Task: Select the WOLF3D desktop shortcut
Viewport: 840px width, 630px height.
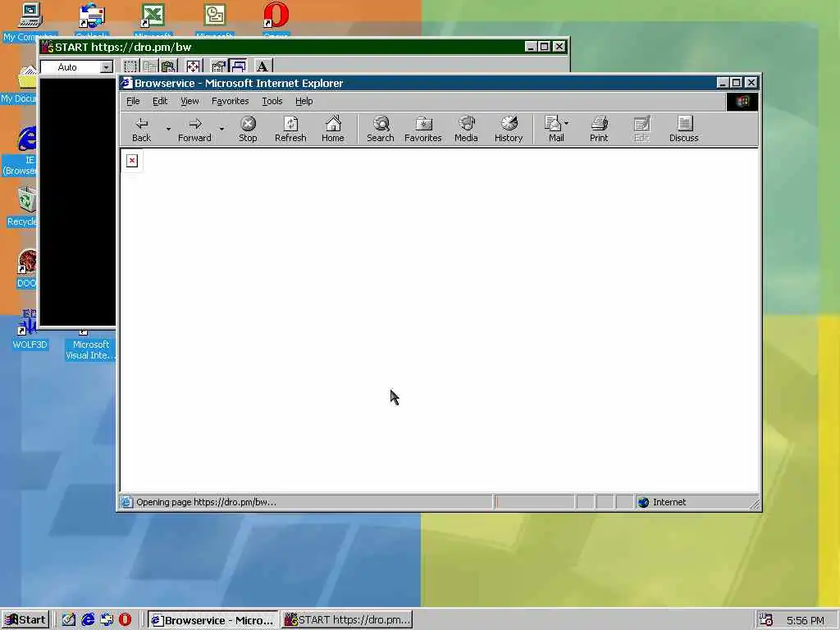Action: coord(30,330)
